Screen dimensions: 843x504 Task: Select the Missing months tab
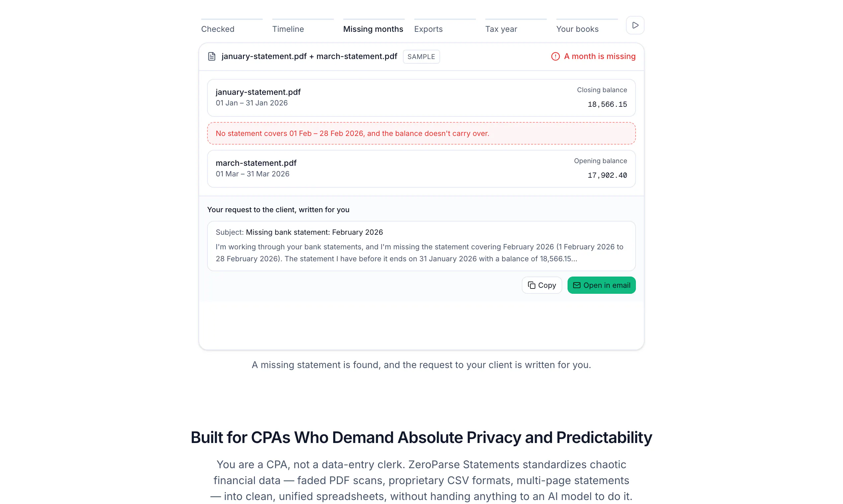point(373,29)
